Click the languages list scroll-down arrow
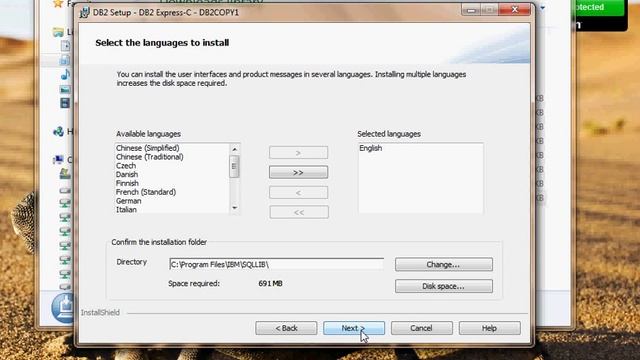 [x=235, y=208]
